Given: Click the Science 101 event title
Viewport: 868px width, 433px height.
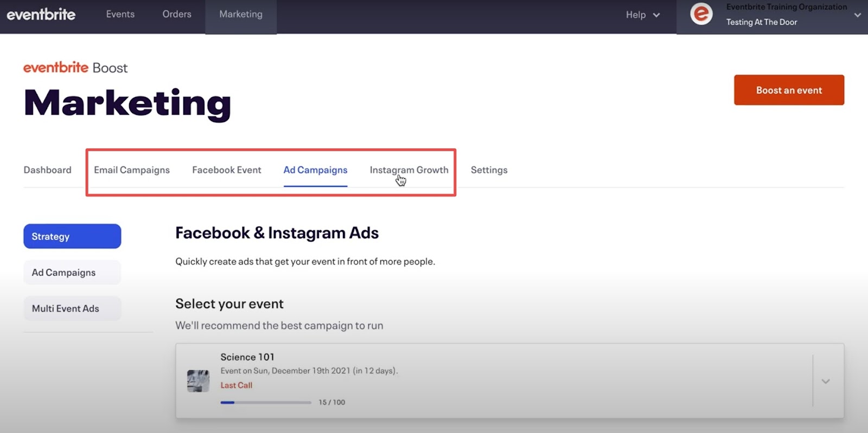Looking at the screenshot, I should pos(247,357).
